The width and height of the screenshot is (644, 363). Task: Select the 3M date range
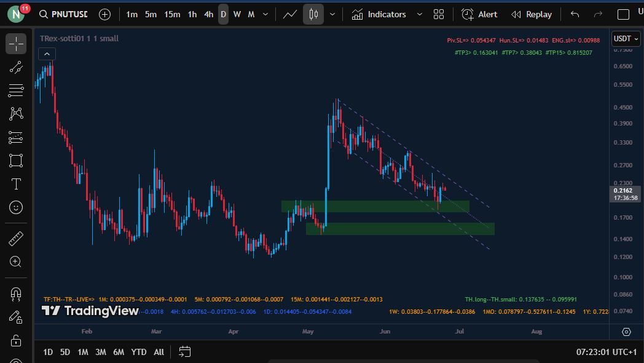[100, 352]
